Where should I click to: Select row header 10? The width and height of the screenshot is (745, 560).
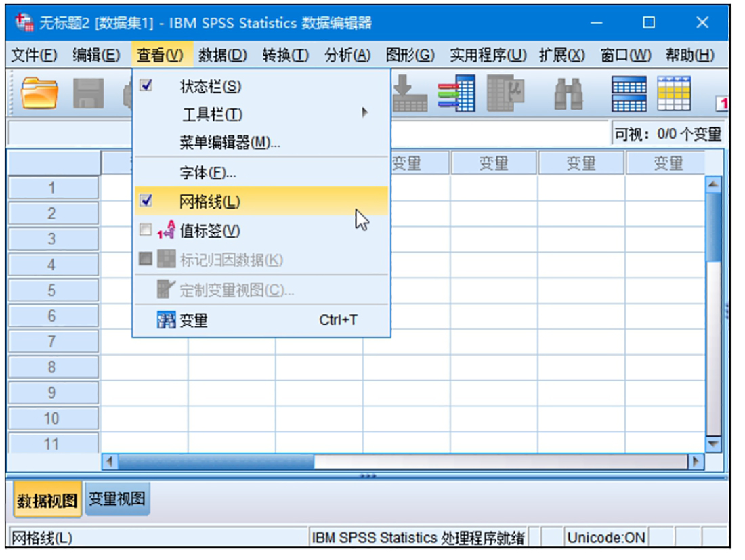(x=52, y=418)
